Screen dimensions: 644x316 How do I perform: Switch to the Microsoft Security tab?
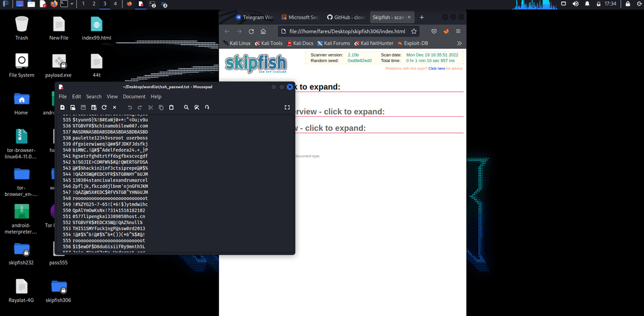click(x=301, y=17)
